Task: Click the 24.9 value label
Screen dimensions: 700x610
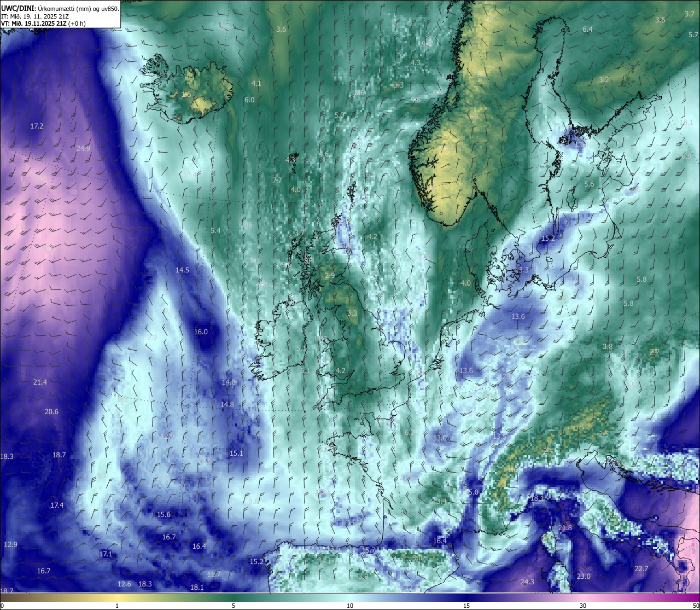Action: [x=84, y=148]
